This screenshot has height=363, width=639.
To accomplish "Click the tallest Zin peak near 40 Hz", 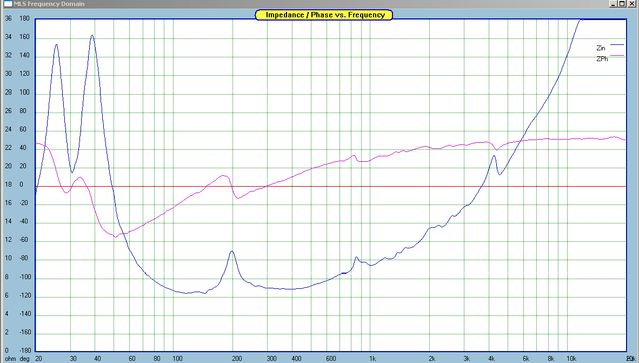I will (x=92, y=35).
